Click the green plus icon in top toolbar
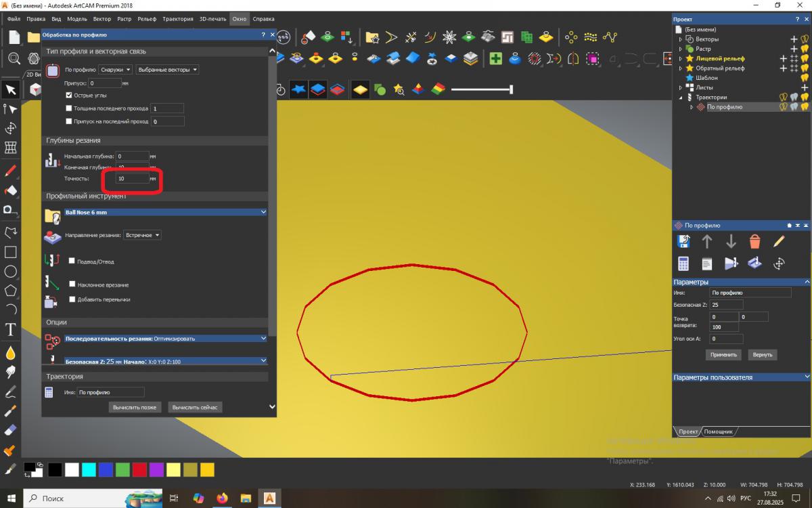The height and width of the screenshot is (508, 812). pyautogui.click(x=496, y=59)
